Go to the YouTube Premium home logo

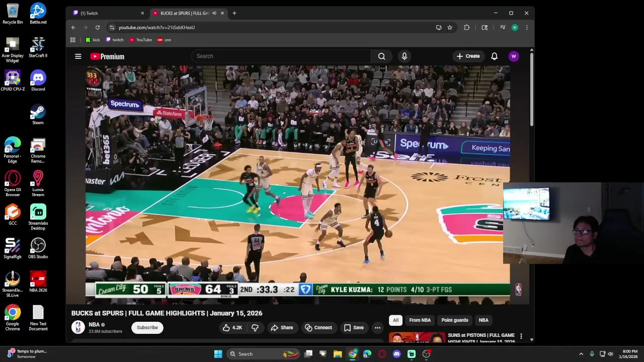point(107,56)
